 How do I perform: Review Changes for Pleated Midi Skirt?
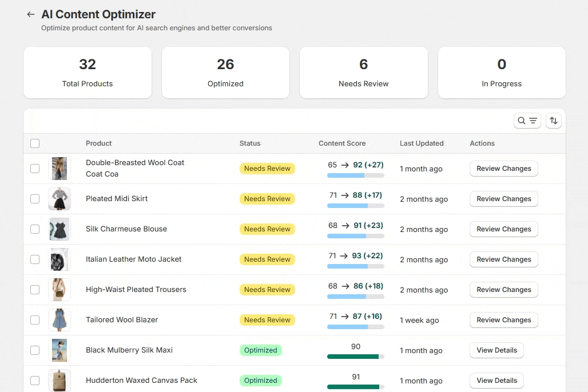coord(503,199)
